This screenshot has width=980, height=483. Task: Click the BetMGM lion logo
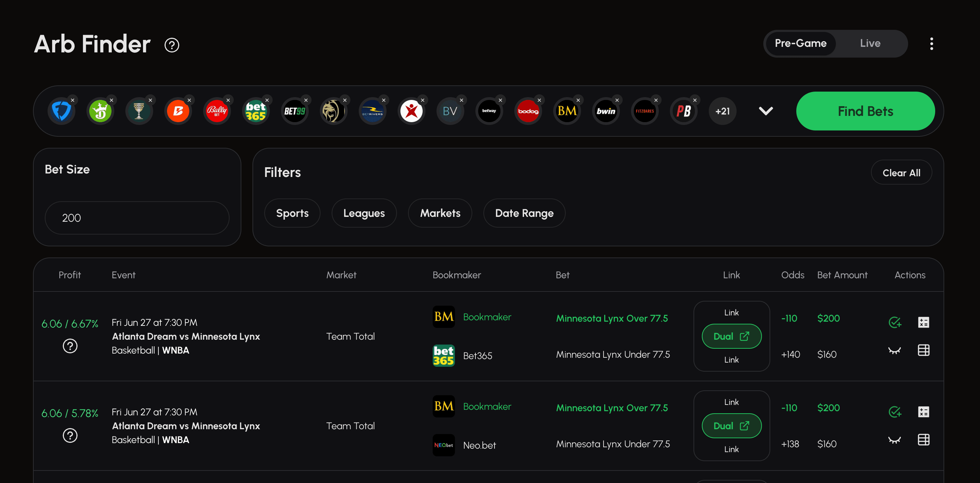coord(333,111)
